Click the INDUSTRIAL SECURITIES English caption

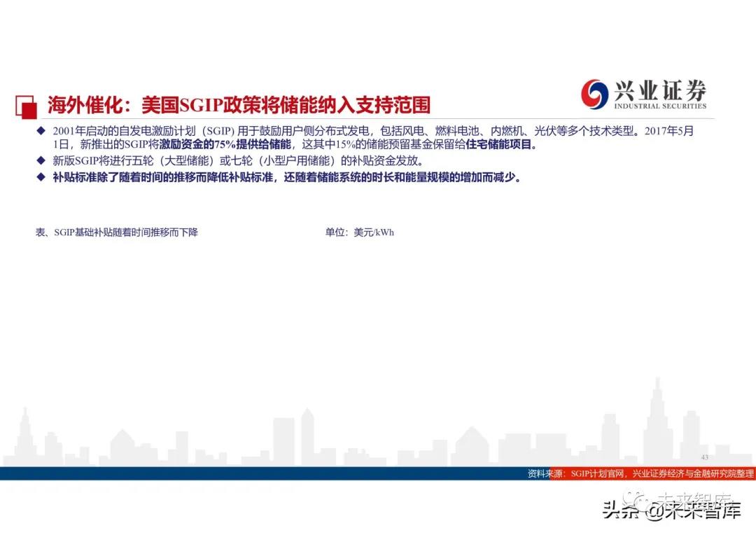coord(659,106)
